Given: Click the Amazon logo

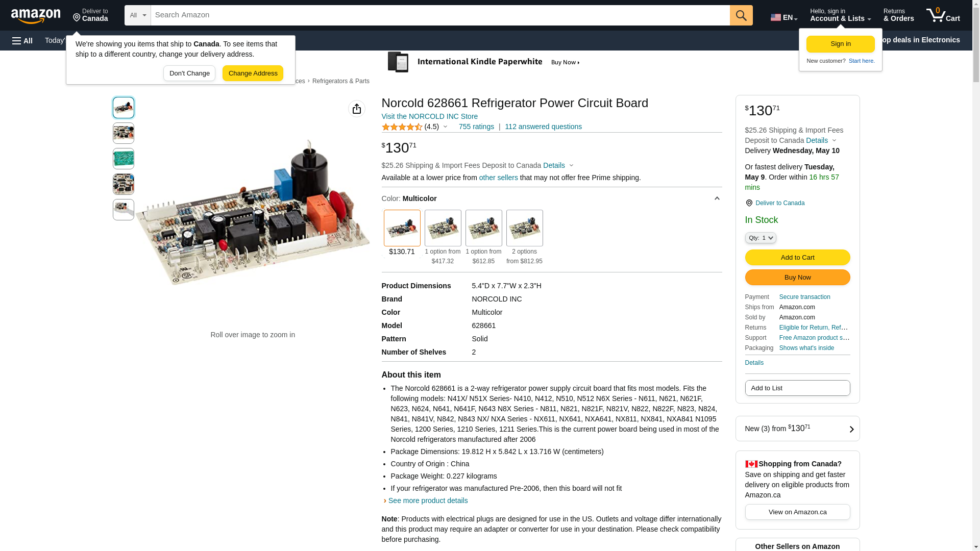Looking at the screenshot, I should click(x=36, y=16).
